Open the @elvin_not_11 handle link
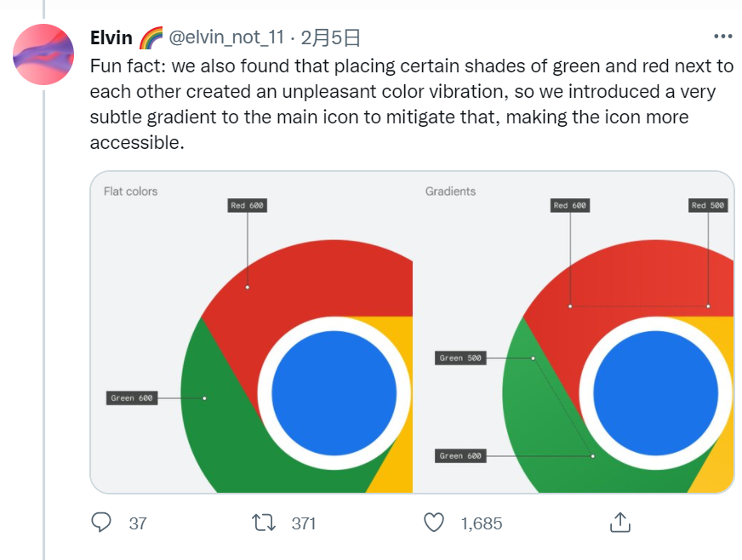 tap(226, 37)
